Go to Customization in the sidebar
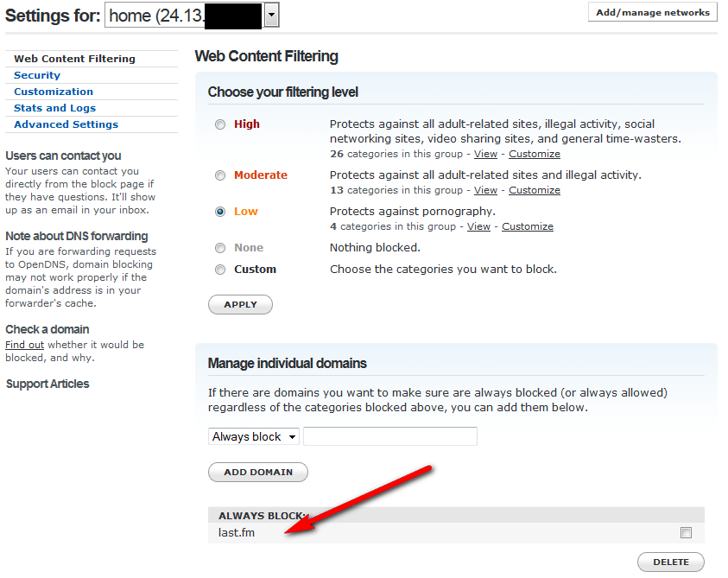Screen dimensions: 728x578 54,92
